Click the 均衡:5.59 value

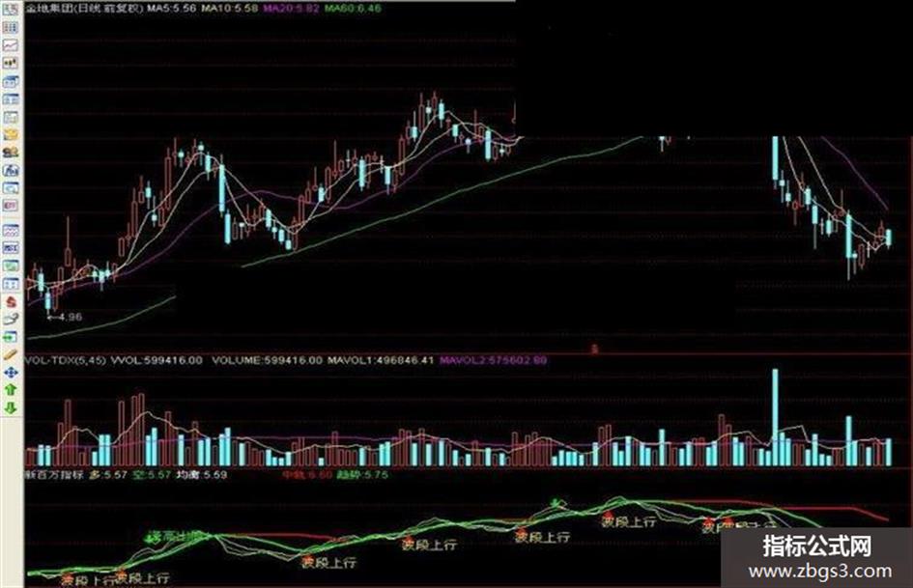tap(202, 475)
